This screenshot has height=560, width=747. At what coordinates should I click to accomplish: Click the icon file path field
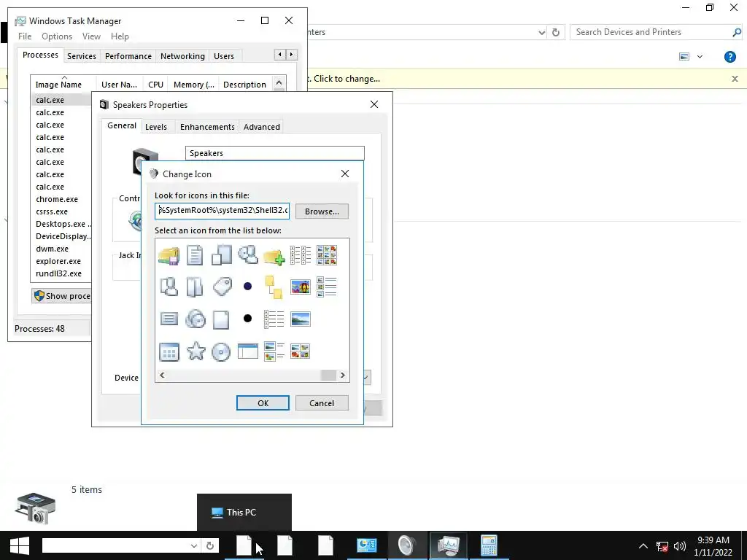point(222,211)
